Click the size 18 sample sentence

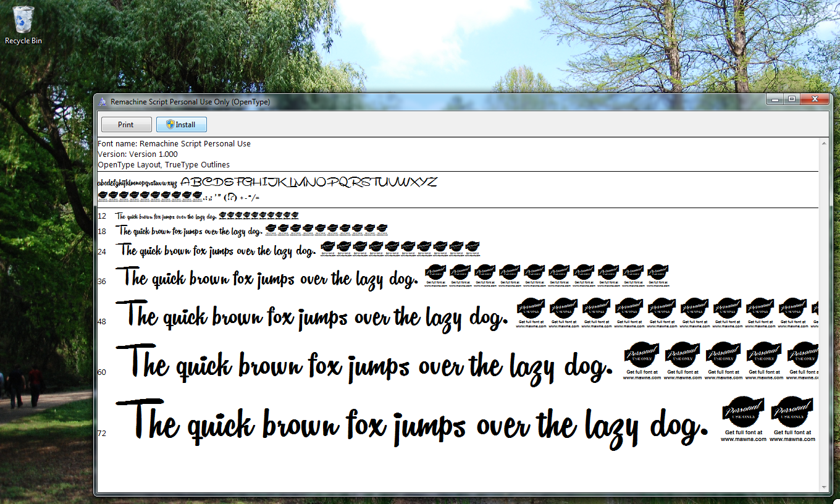pos(190,230)
